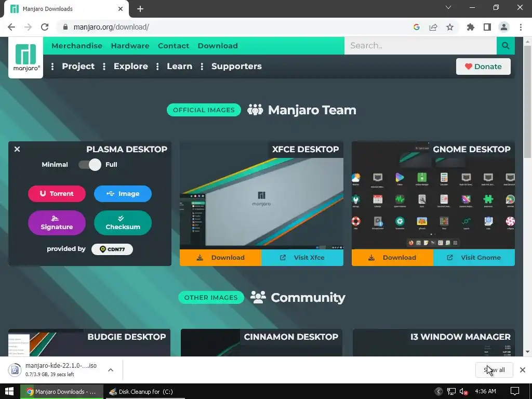Open the i3 Window Manager card
This screenshot has width=532, height=399.
(x=434, y=343)
